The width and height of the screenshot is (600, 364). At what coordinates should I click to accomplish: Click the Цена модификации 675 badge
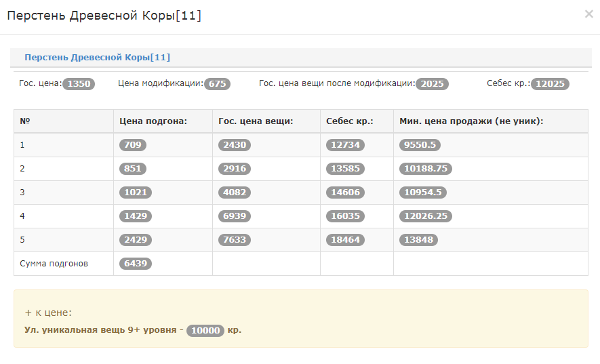(x=217, y=84)
